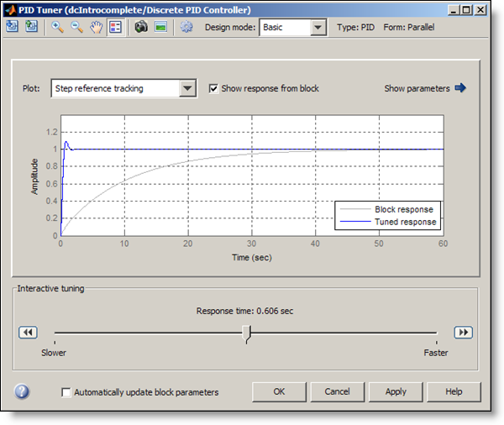
Task: Click the Apply button
Action: click(396, 391)
